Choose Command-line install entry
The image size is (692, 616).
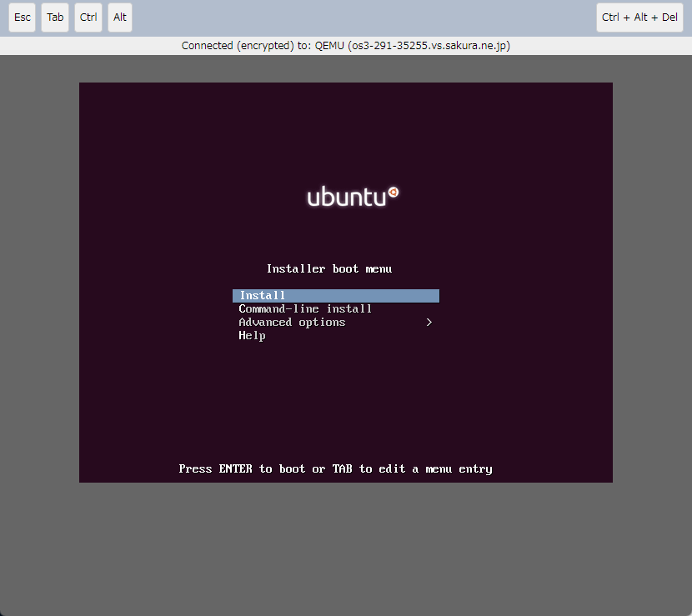coord(305,309)
